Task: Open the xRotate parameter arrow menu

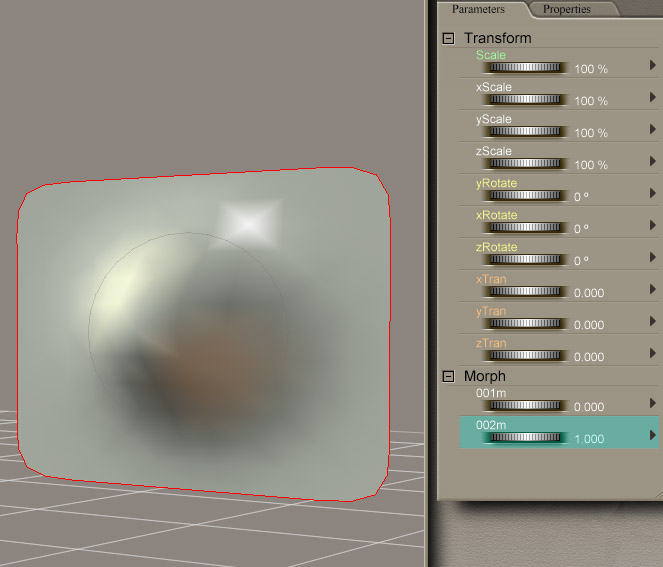Action: [652, 225]
